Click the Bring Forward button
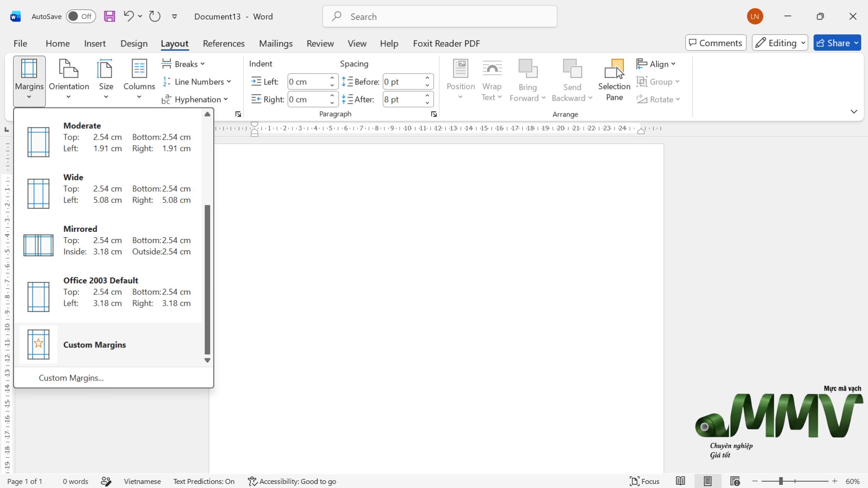Viewport: 868px width, 488px height. (x=528, y=80)
